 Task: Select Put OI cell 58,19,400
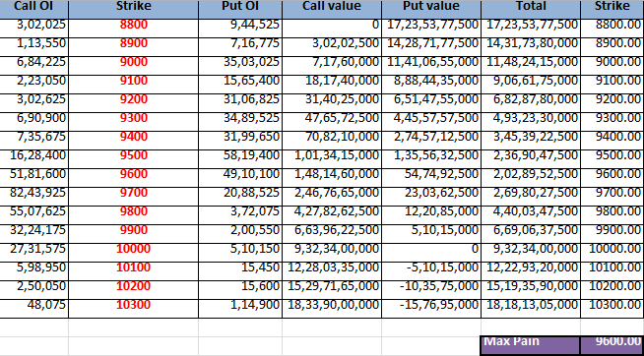click(240, 155)
